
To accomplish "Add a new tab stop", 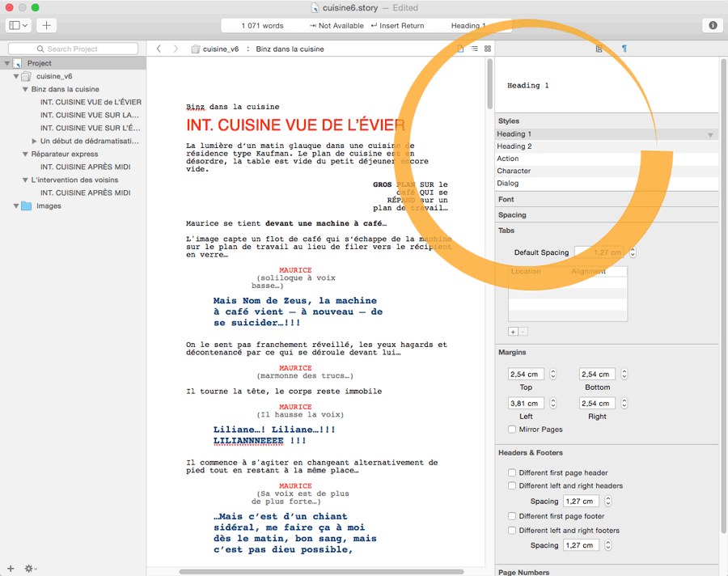I will [x=513, y=332].
